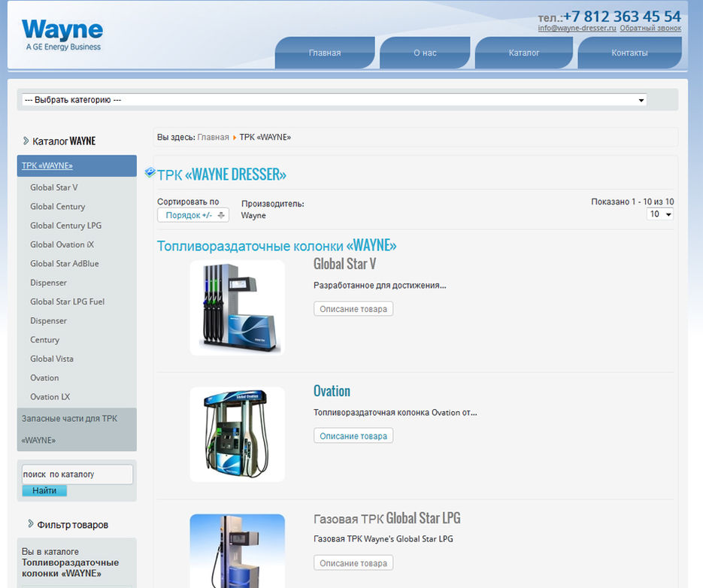Open the О нас navigation tab
The width and height of the screenshot is (703, 588).
(425, 53)
